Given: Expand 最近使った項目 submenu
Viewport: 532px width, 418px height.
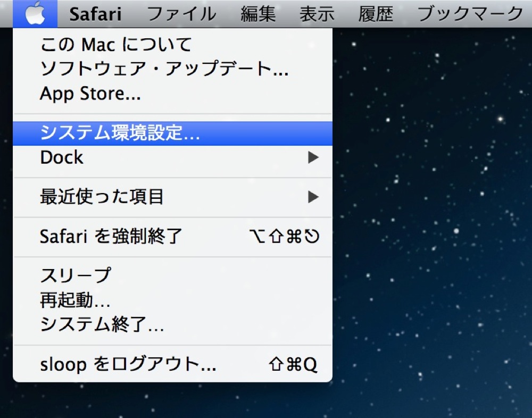Looking at the screenshot, I should (x=172, y=197).
